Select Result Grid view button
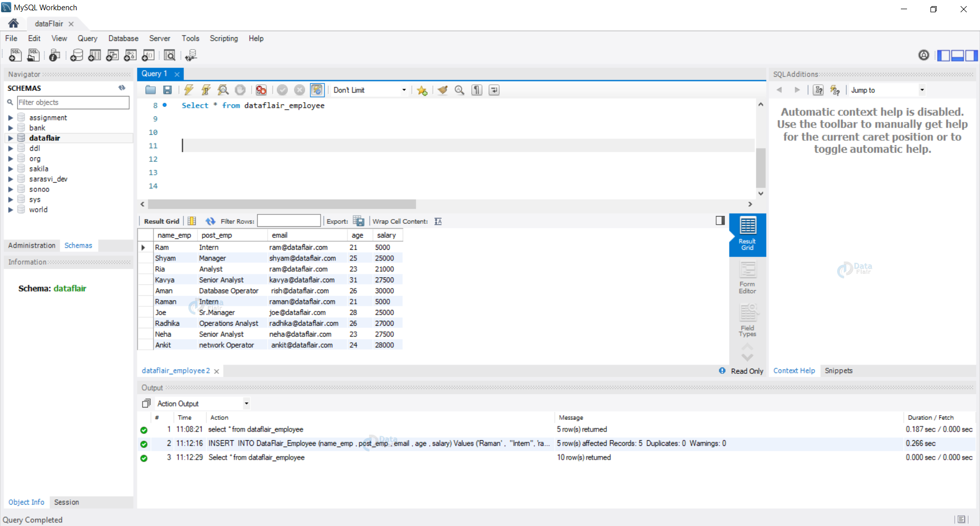 748,234
